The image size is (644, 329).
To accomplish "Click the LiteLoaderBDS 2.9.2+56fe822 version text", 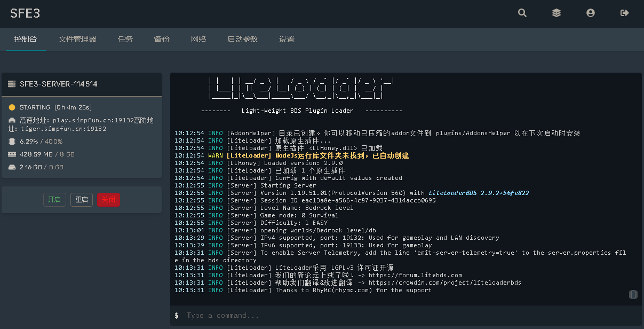I will [479, 193].
